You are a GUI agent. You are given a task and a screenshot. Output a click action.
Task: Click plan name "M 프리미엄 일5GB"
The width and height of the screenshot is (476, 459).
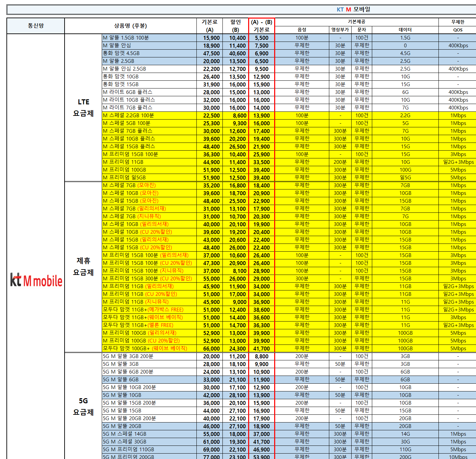tap(124, 178)
